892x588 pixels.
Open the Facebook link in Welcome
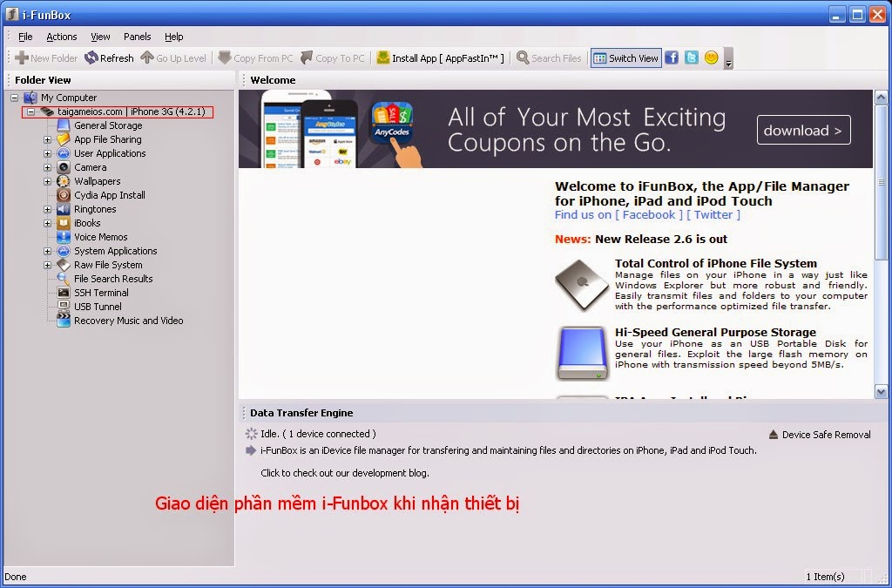tap(648, 215)
